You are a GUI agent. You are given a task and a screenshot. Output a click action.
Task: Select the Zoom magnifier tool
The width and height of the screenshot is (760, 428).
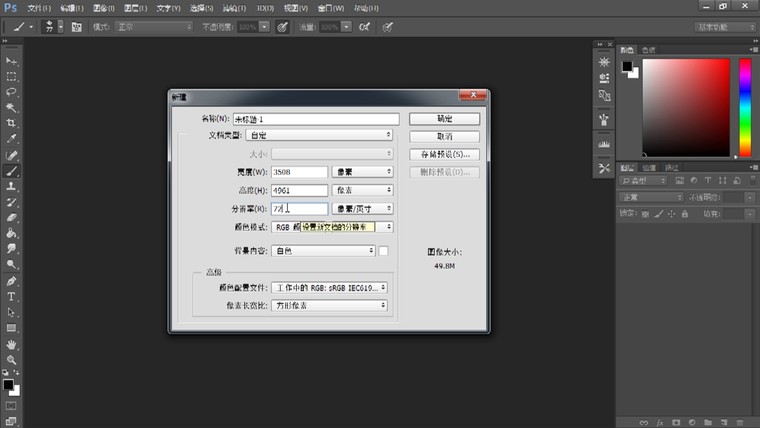point(12,359)
